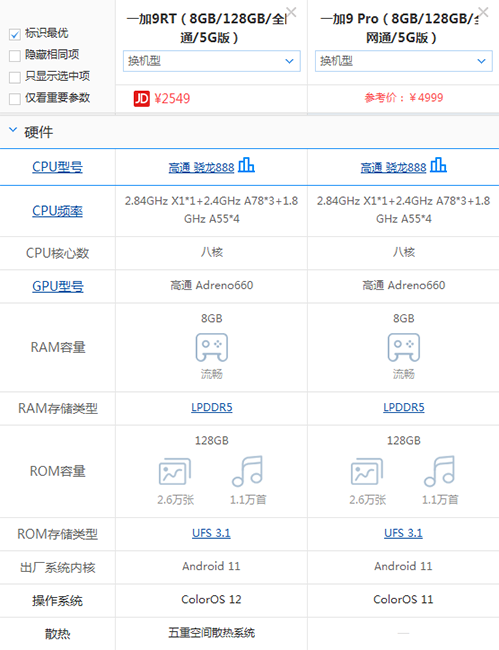Image resolution: width=499 pixels, height=650 pixels.
Task: Click the gamepad icon under 一加9RT RAM
Action: pos(212,347)
